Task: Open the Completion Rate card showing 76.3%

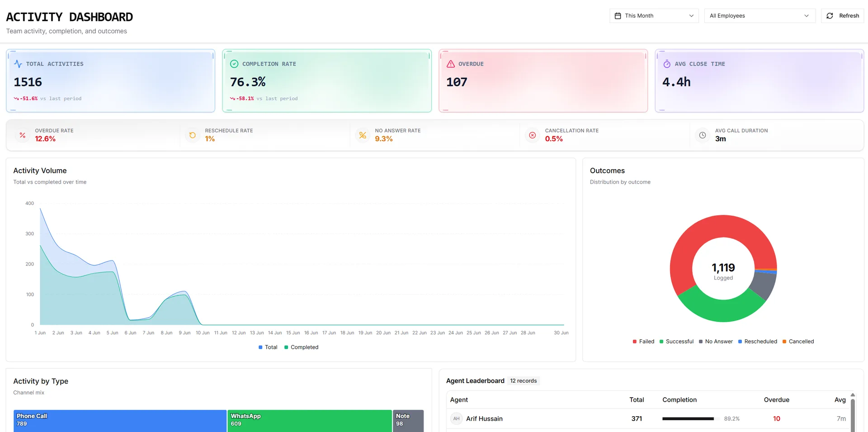Action: click(327, 81)
